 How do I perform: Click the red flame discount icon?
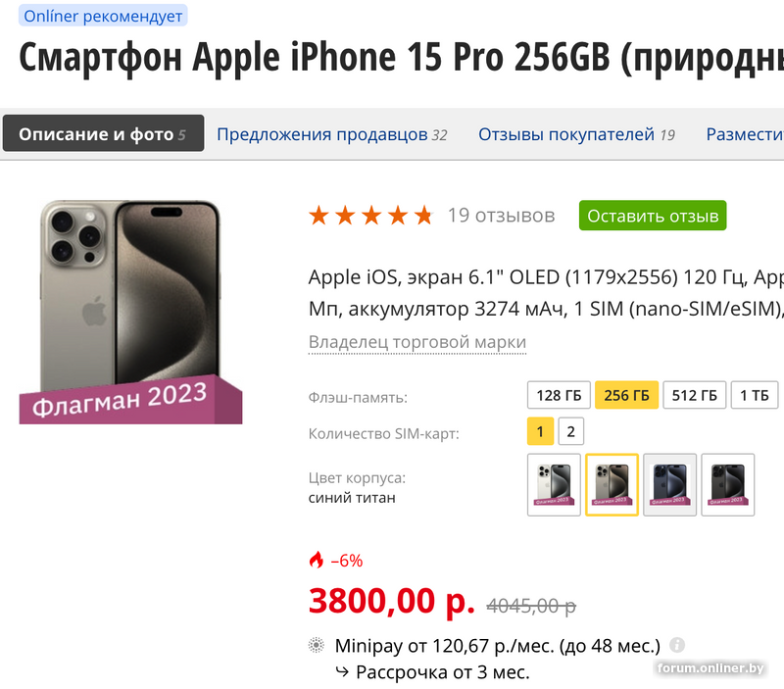pyautogui.click(x=316, y=560)
